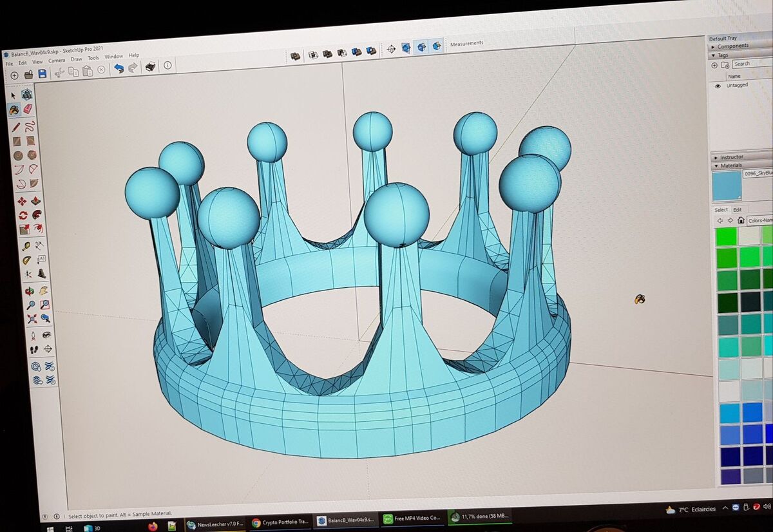Pick the Line pencil tool
This screenshot has width=773, height=532.
pos(15,126)
